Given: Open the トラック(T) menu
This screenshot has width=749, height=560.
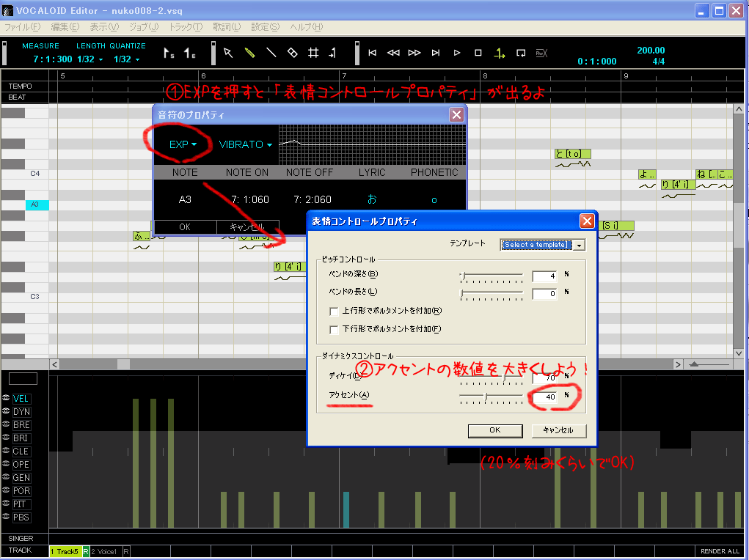Looking at the screenshot, I should (186, 26).
